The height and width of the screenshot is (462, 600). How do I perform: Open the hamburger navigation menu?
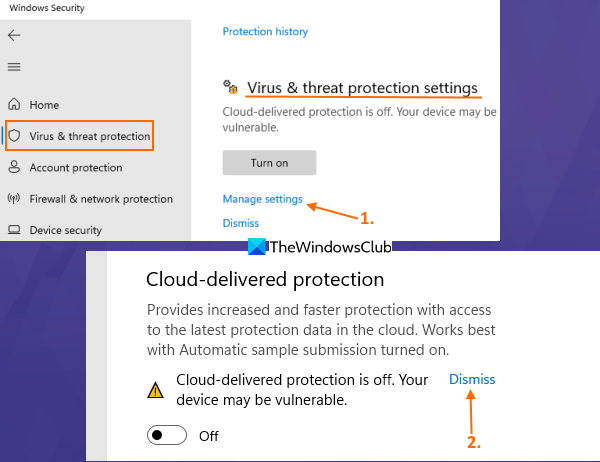(14, 67)
